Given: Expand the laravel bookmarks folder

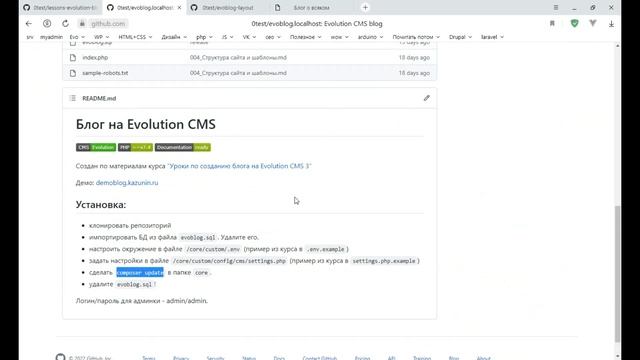Looking at the screenshot, I should pyautogui.click(x=492, y=37).
